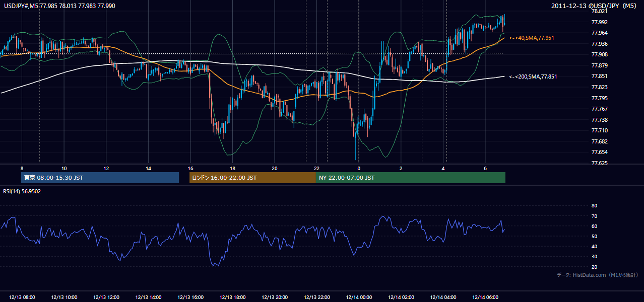
Task: Click price axis value 77.738
Action: pyautogui.click(x=599, y=120)
